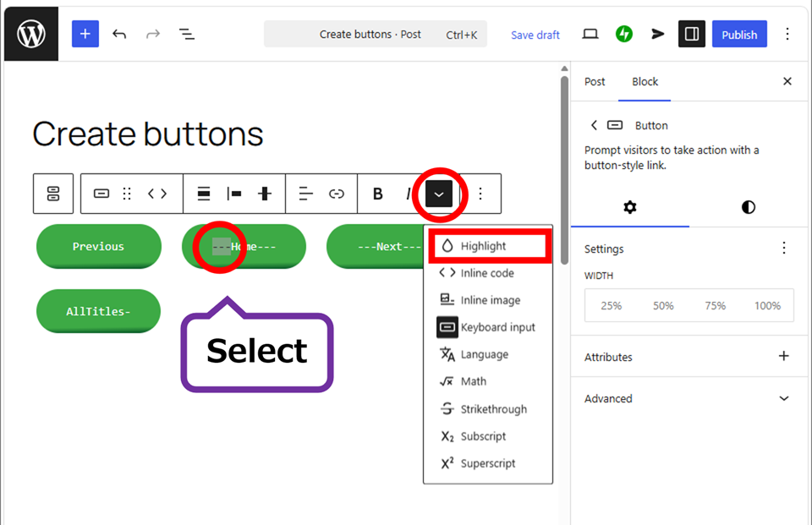Open the editor options three-dot menu
Image resolution: width=812 pixels, height=525 pixels.
pos(787,34)
